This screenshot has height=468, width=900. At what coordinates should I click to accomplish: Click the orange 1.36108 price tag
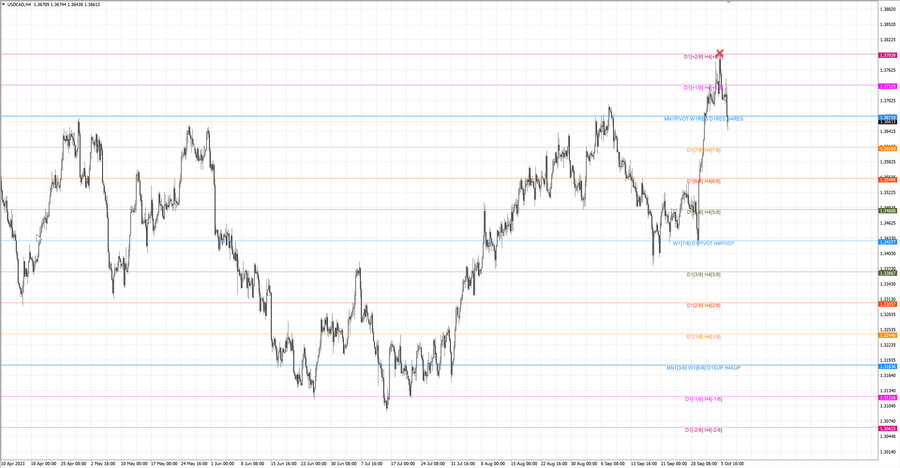pyautogui.click(x=887, y=149)
